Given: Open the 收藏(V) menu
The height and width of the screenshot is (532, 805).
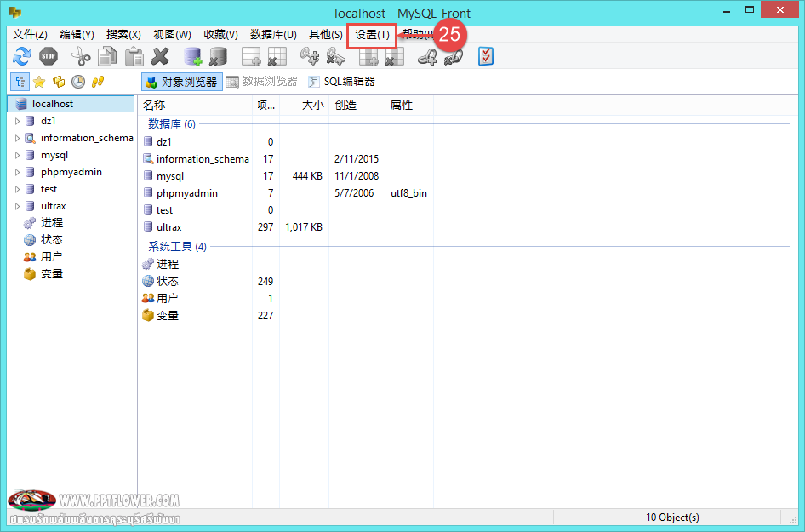Looking at the screenshot, I should (x=220, y=34).
